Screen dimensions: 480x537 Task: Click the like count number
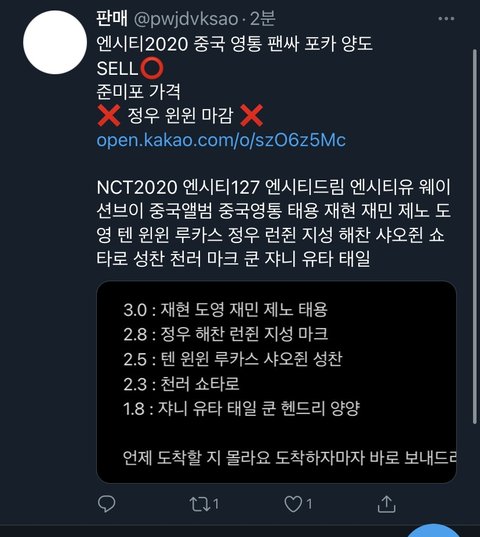pyautogui.click(x=309, y=504)
